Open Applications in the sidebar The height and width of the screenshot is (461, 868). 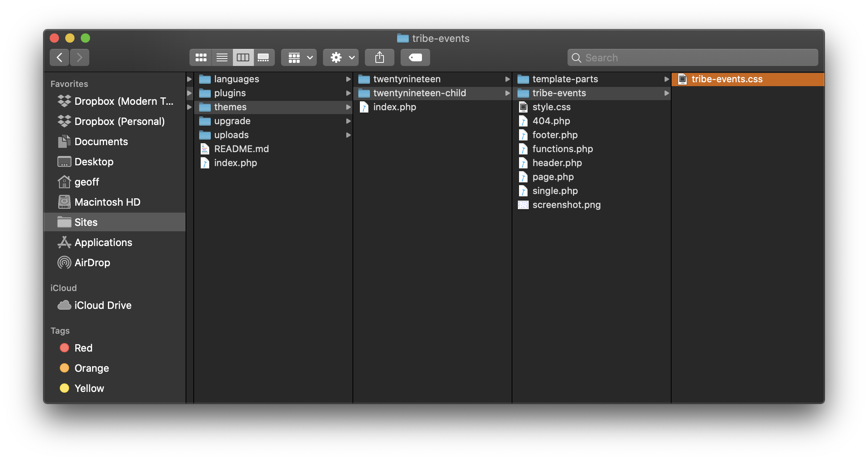115,243
